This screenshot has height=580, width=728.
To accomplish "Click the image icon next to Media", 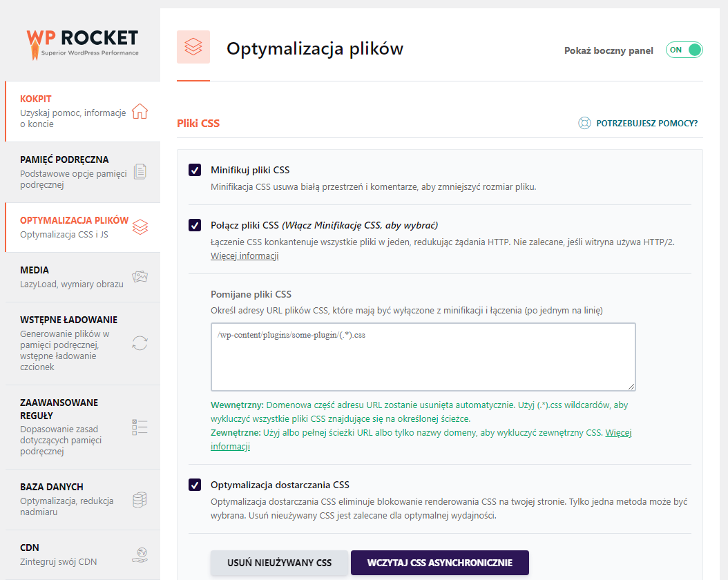I will pyautogui.click(x=140, y=277).
